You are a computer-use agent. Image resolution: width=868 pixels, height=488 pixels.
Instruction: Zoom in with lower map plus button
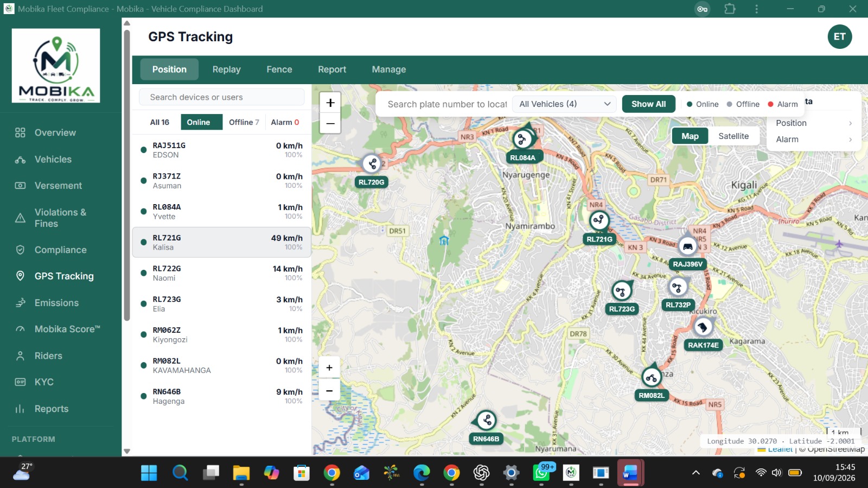coord(329,367)
